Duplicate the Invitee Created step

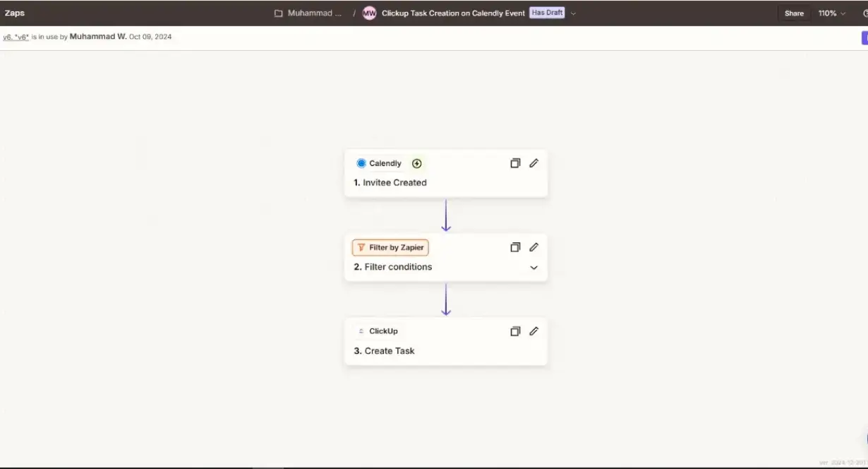pyautogui.click(x=515, y=163)
